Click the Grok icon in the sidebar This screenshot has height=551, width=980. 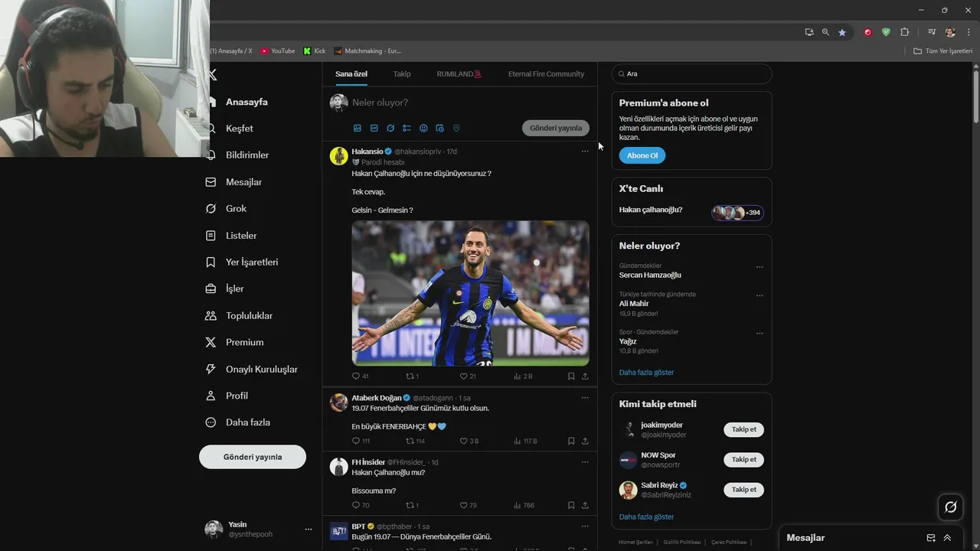[211, 208]
